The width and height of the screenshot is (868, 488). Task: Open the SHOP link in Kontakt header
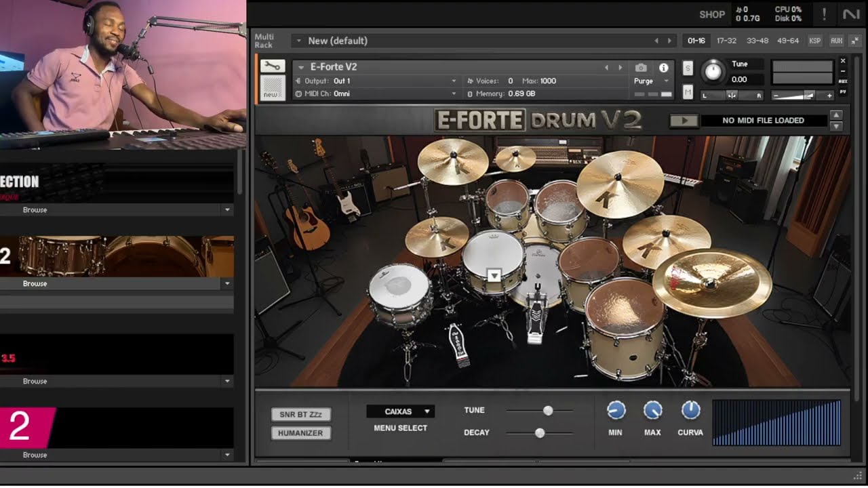click(712, 14)
